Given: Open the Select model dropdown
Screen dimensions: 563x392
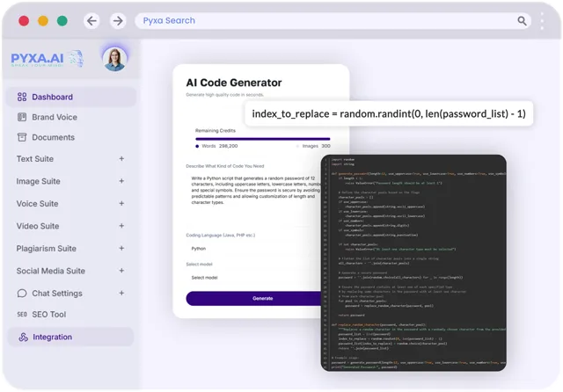Looking at the screenshot, I should coord(253,278).
